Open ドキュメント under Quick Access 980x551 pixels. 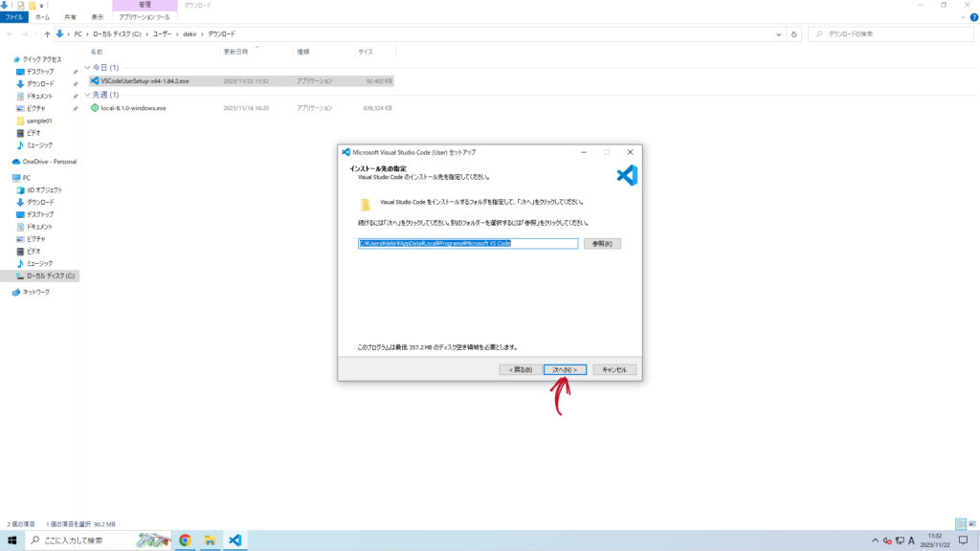pos(39,97)
